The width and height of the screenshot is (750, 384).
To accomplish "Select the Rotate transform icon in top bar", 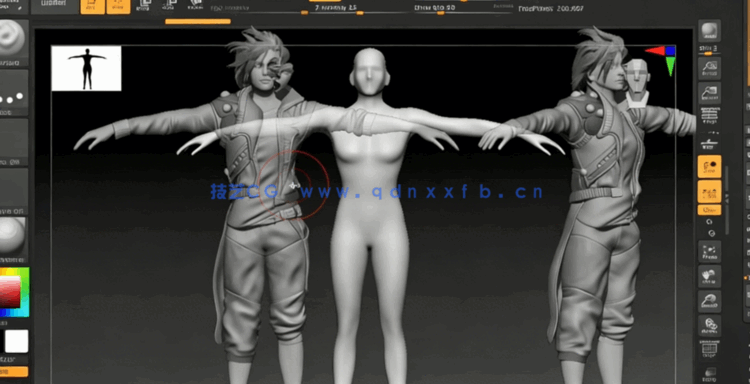I will pos(194,5).
